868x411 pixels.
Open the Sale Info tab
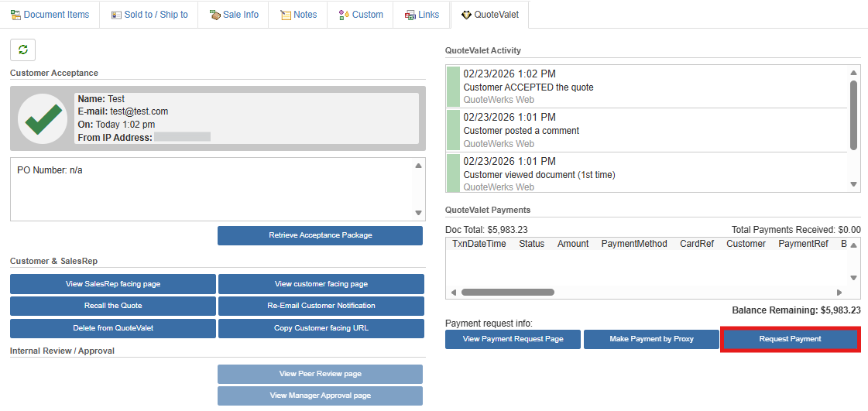tap(234, 15)
